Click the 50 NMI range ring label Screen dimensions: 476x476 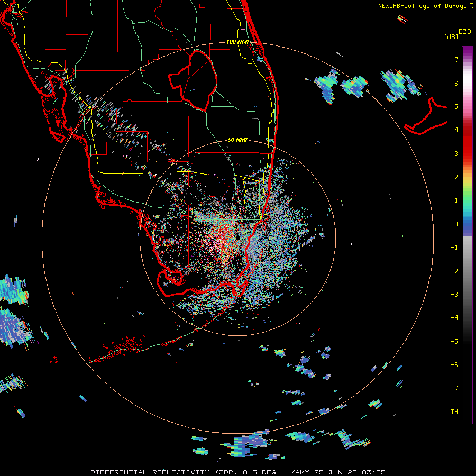coord(237,140)
